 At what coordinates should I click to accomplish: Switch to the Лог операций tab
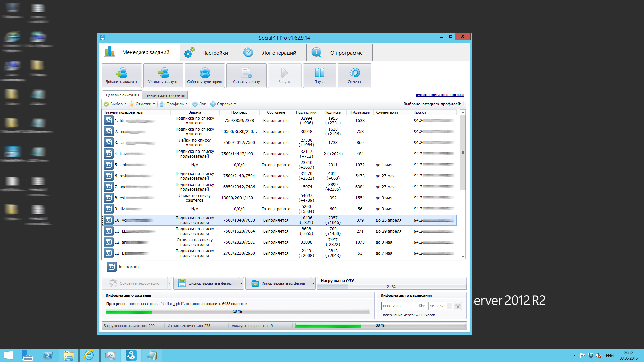(x=272, y=53)
